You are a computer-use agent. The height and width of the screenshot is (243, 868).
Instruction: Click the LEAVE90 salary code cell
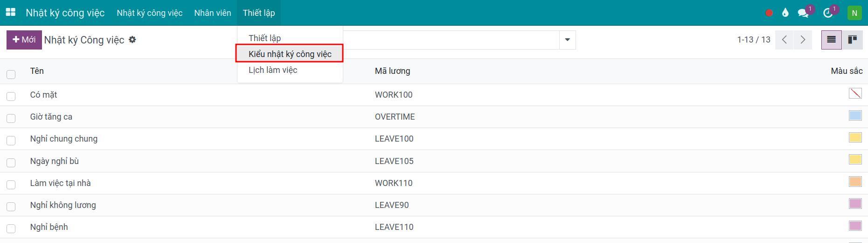pos(392,205)
